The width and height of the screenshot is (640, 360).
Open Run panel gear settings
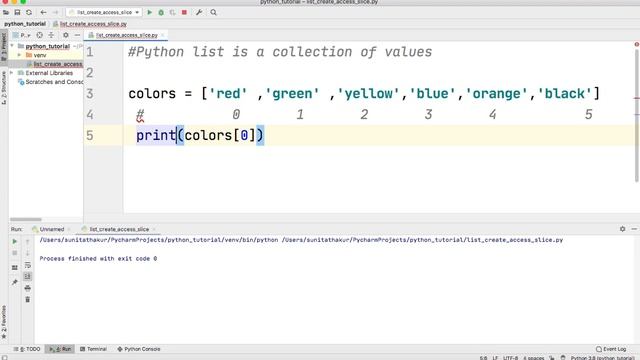point(622,229)
